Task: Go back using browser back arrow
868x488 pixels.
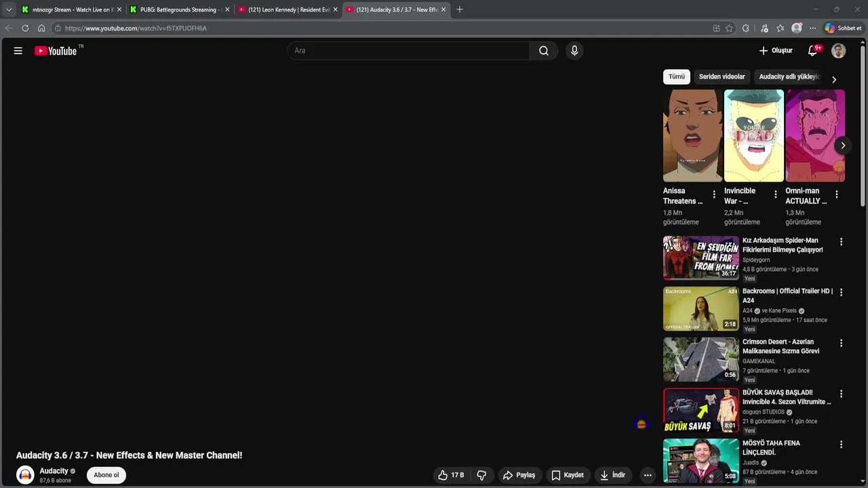Action: click(x=9, y=28)
